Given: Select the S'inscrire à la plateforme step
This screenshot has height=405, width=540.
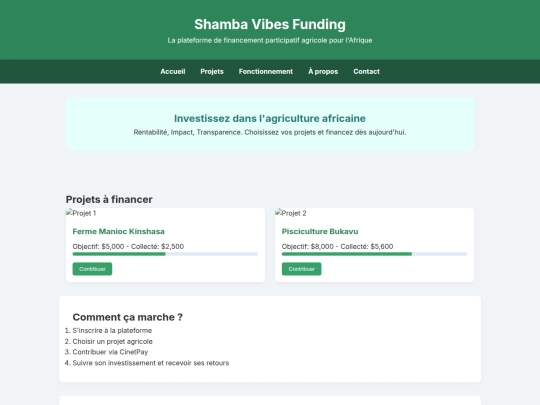Looking at the screenshot, I should (112, 331).
